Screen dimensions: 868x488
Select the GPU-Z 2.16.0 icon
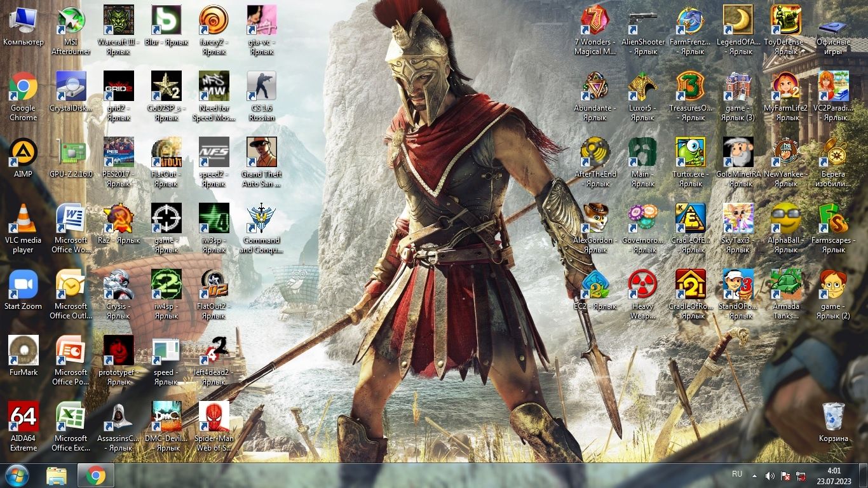[x=71, y=158]
